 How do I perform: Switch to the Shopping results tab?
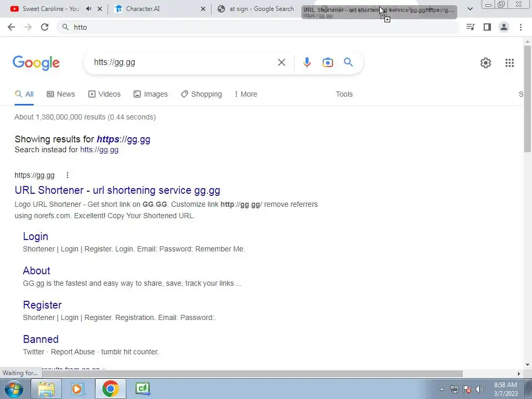tap(202, 95)
